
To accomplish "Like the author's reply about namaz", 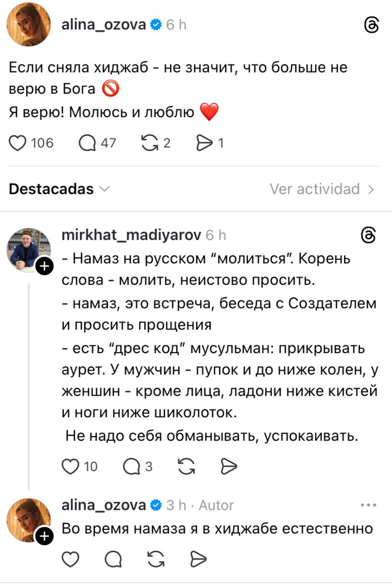I will pos(70,559).
